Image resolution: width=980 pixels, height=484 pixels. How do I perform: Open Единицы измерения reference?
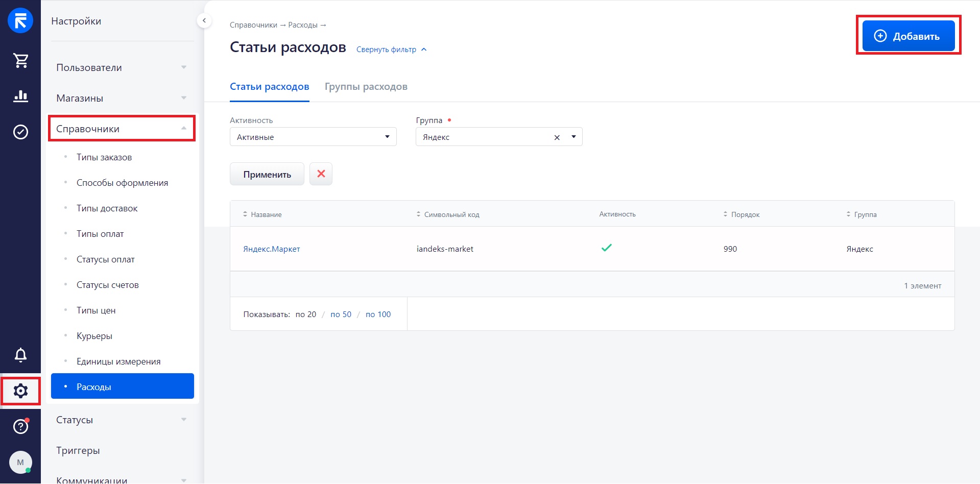pos(118,361)
